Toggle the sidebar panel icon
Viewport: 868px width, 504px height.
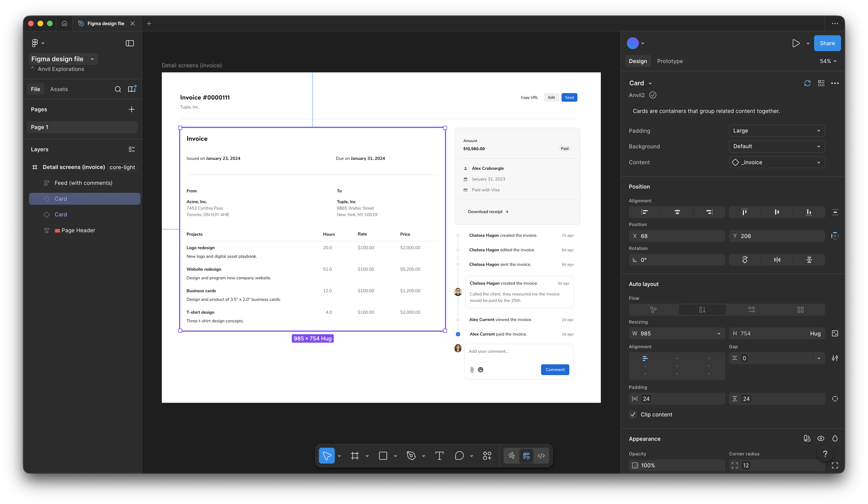click(130, 43)
